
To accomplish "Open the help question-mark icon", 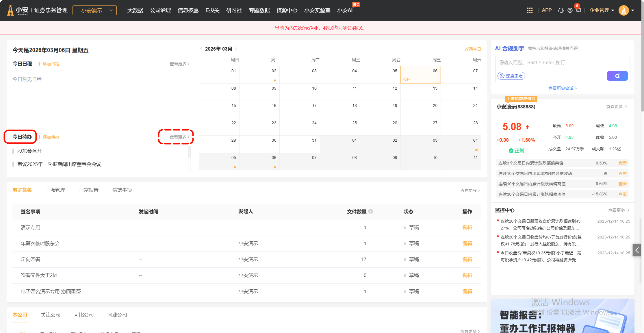I will [570, 10].
